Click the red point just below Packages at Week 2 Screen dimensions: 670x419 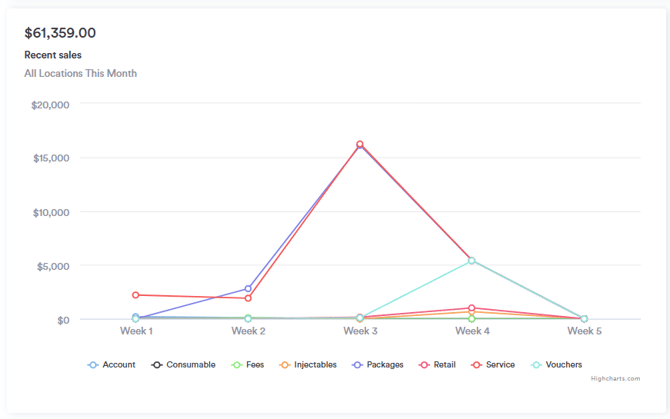[248, 298]
